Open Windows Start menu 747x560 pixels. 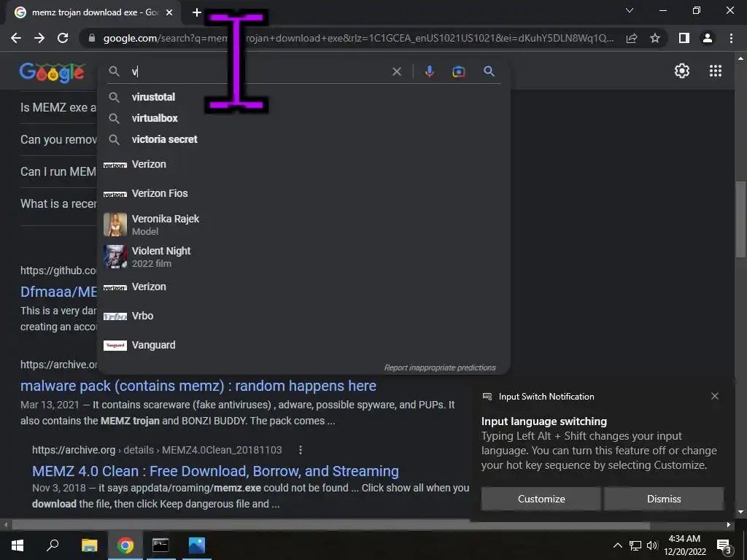18,545
